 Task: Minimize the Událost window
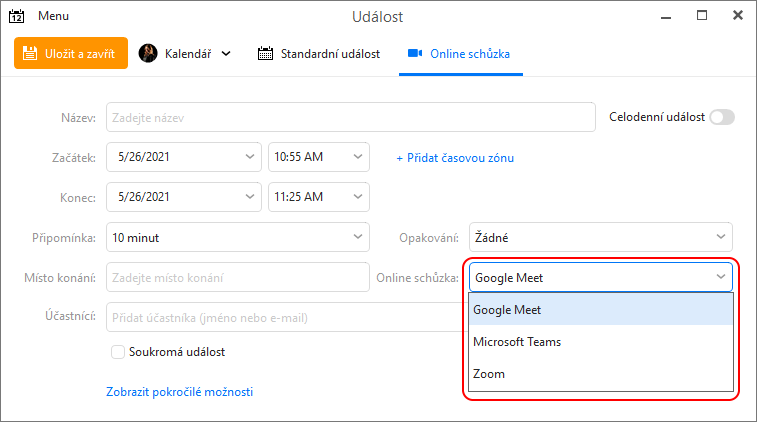[666, 17]
